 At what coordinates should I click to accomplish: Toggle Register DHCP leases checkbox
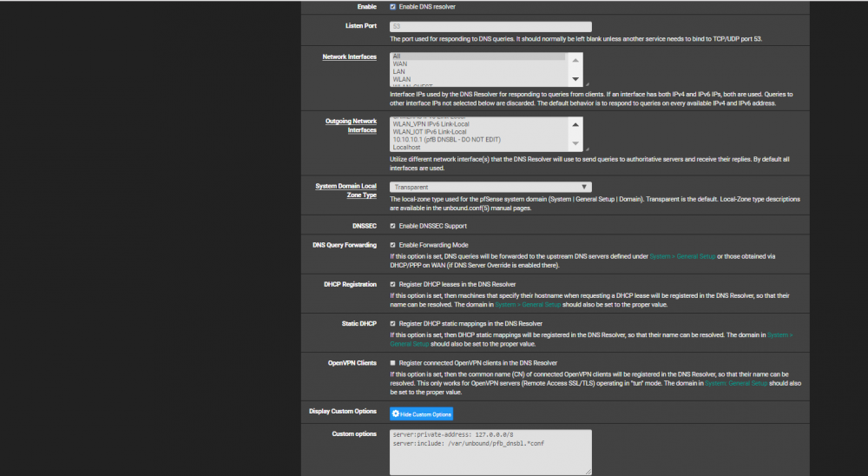392,284
